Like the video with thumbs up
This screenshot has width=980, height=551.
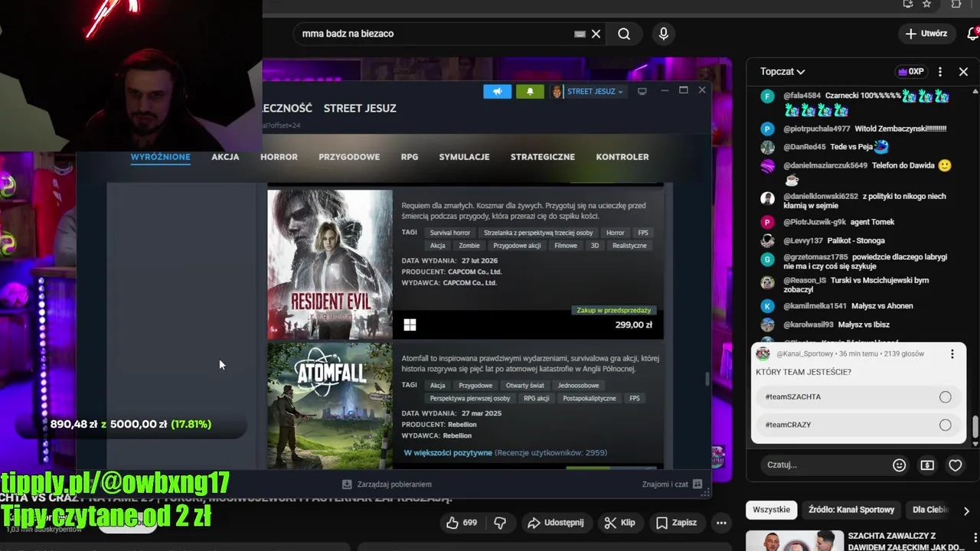(462, 523)
